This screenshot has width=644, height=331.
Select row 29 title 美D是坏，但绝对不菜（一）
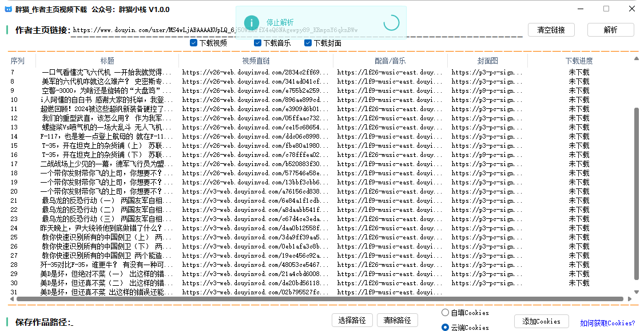pyautogui.click(x=106, y=274)
